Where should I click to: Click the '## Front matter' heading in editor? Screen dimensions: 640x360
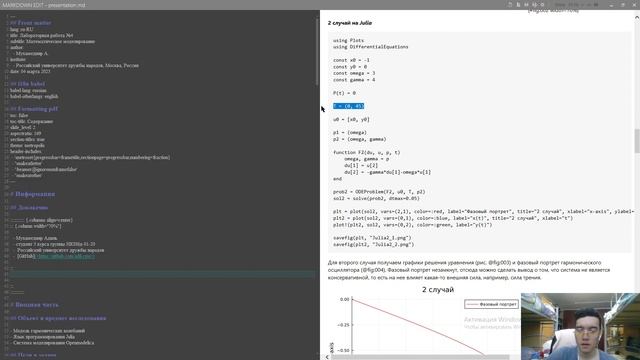pos(31,23)
